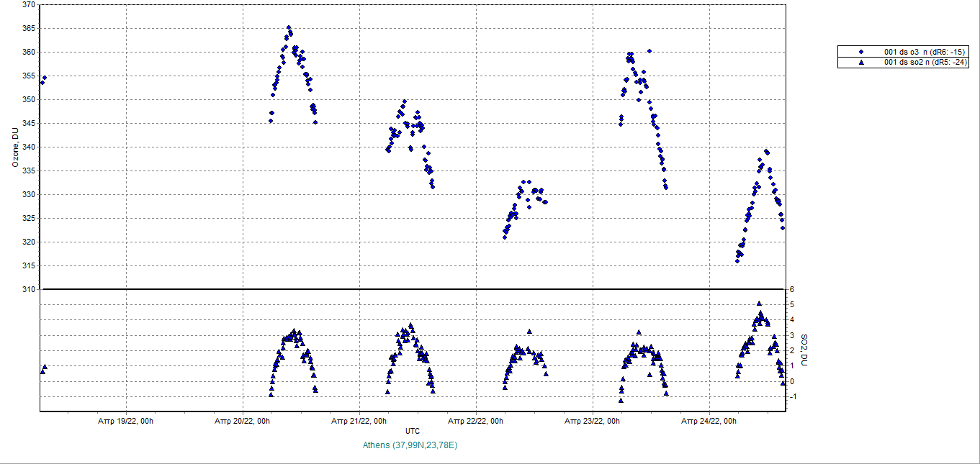Click the 'SO2, DU' right axis title
Screen dimensions: 980x464
pyautogui.click(x=804, y=350)
